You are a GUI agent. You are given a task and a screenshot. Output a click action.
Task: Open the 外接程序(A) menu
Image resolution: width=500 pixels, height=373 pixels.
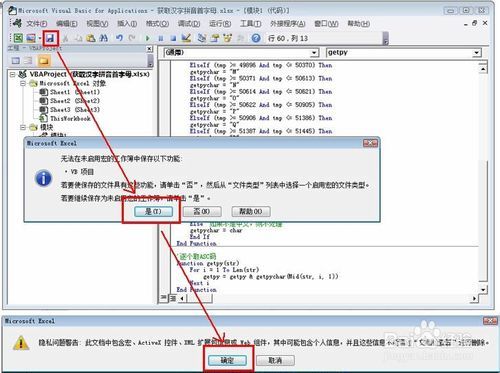[x=288, y=24]
